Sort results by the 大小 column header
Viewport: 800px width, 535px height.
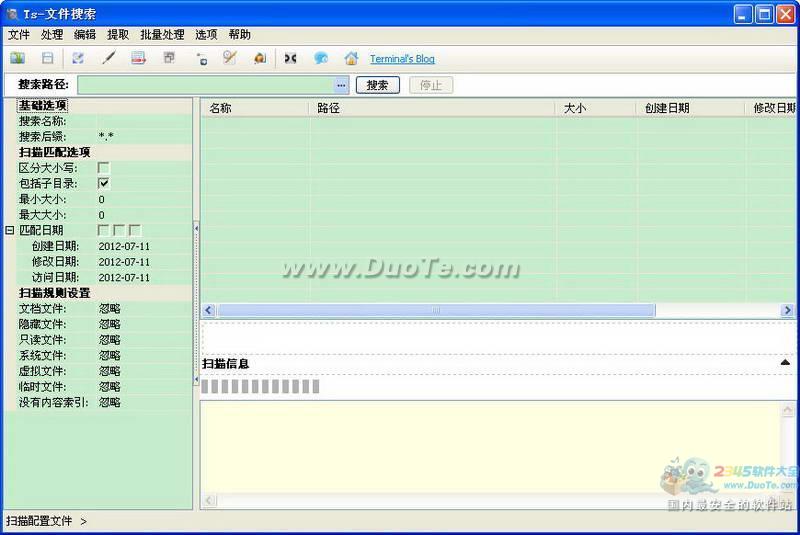pos(596,108)
